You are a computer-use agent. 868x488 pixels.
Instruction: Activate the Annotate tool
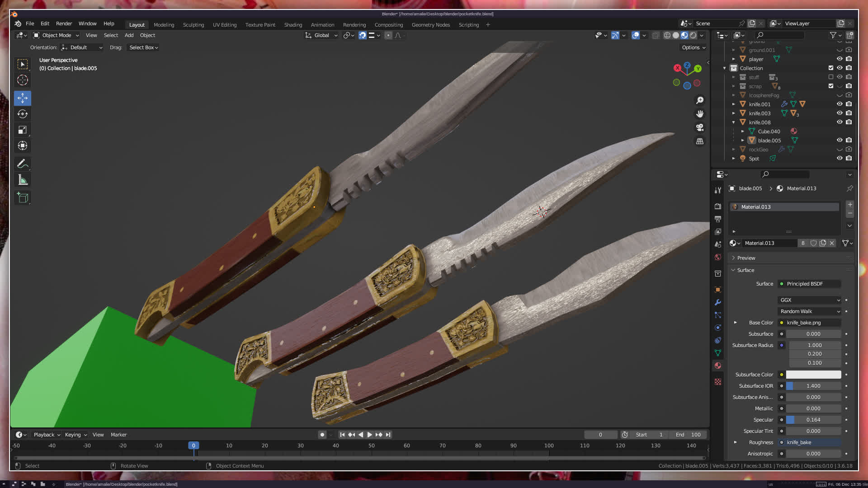[23, 164]
